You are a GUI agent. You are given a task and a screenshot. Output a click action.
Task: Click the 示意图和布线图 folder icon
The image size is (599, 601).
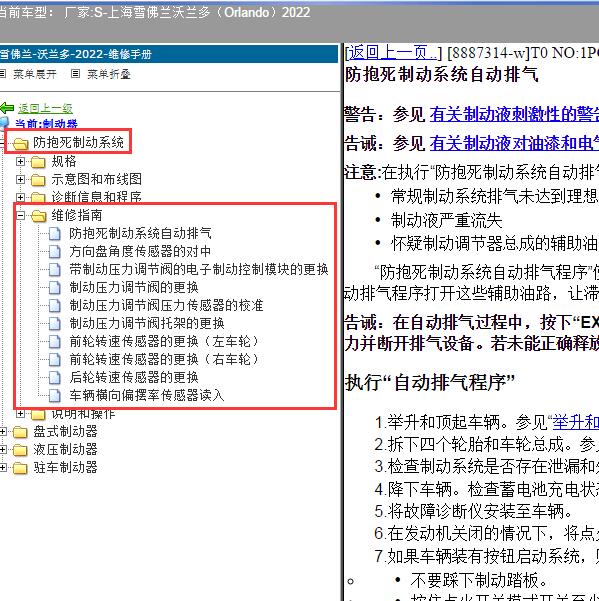click(x=38, y=179)
